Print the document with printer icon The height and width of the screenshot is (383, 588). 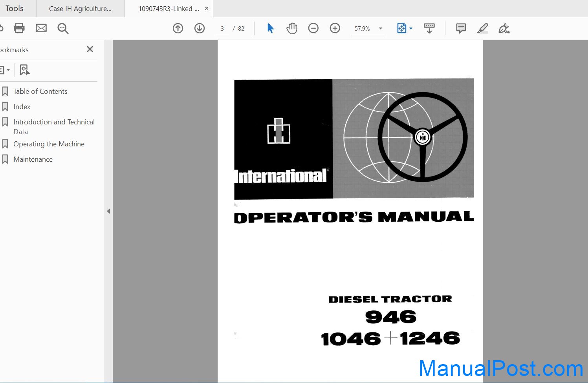[x=19, y=28]
